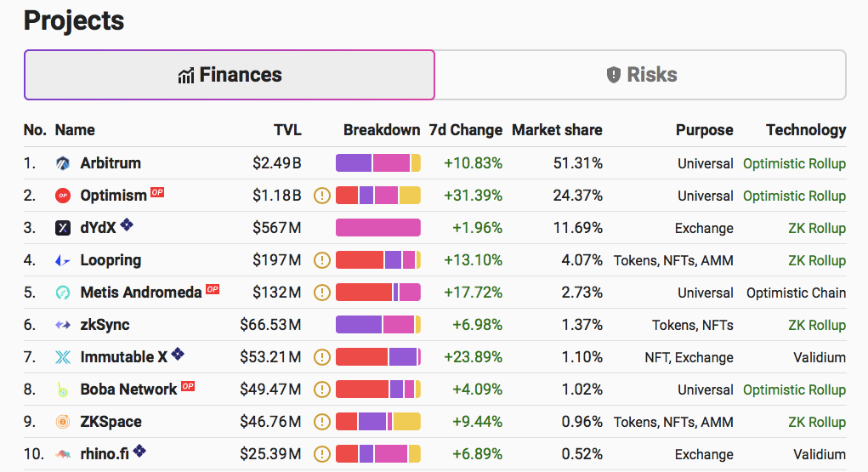Click Tokens, NFTs purpose in zkSync row

pos(693,325)
